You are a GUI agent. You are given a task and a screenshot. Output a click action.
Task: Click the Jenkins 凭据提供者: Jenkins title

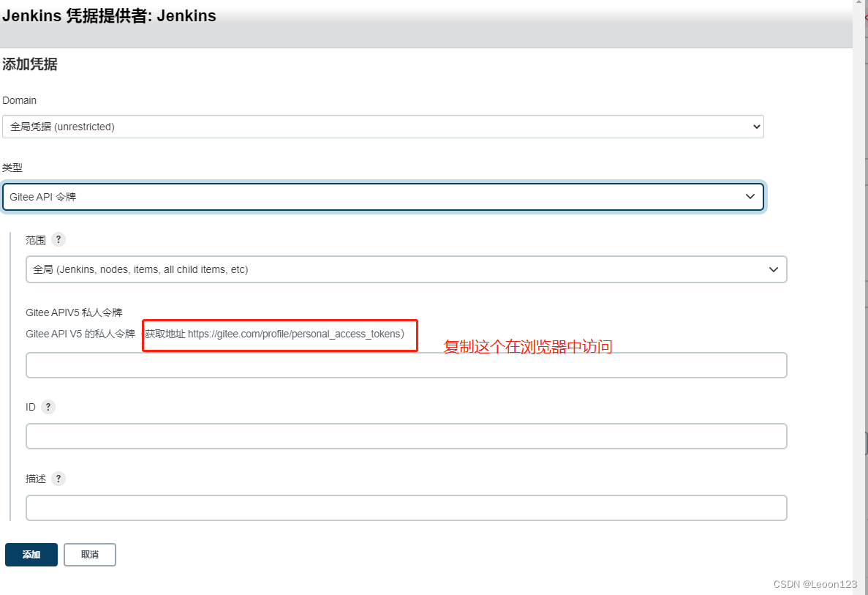[x=109, y=15]
